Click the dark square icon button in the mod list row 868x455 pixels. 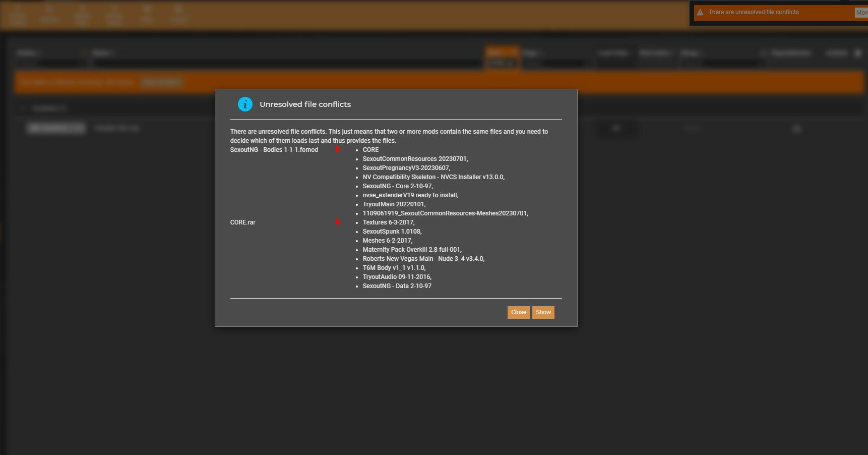(x=617, y=129)
